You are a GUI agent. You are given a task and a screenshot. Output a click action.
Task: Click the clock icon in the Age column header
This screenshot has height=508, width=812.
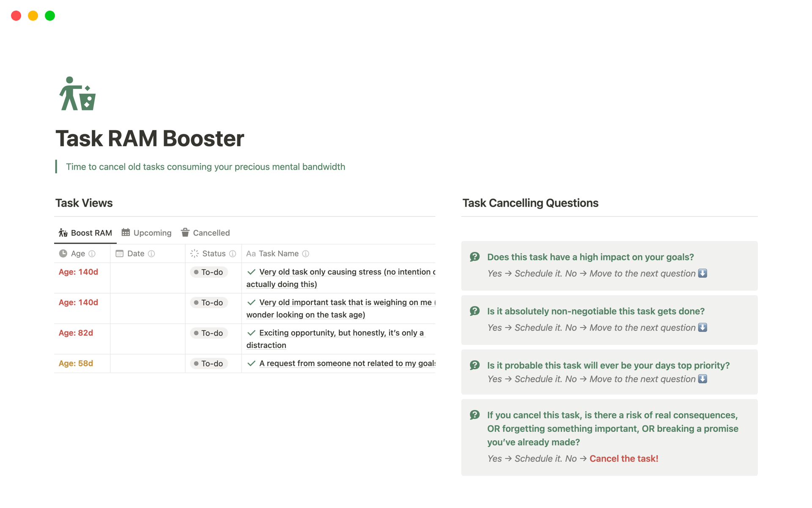tap(63, 253)
